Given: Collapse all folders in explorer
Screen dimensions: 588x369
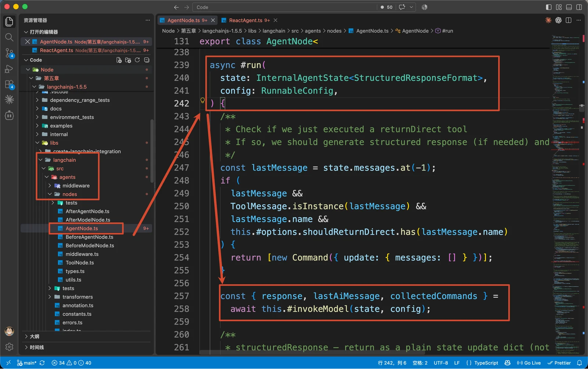Looking at the screenshot, I should pos(147,60).
